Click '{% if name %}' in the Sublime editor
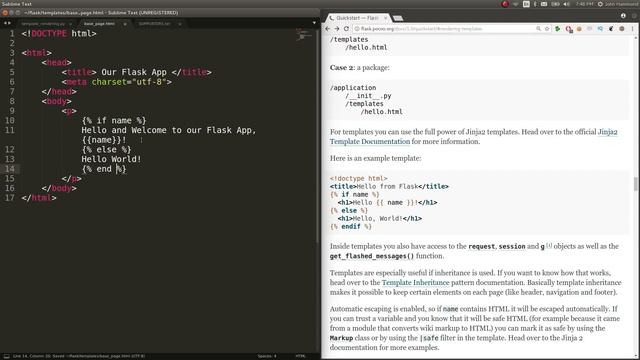Image resolution: width=640 pixels, height=360 pixels. [114, 120]
